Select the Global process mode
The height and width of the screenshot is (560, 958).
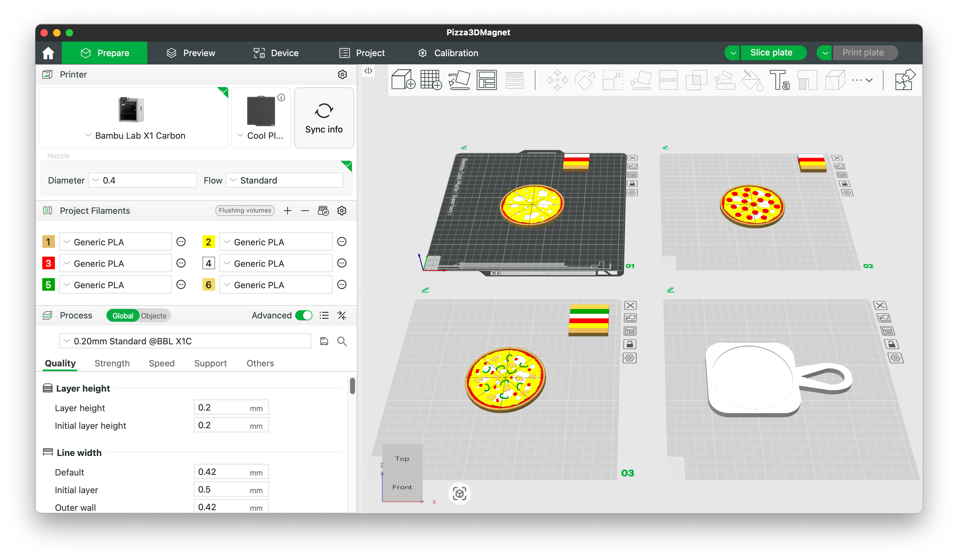point(122,316)
